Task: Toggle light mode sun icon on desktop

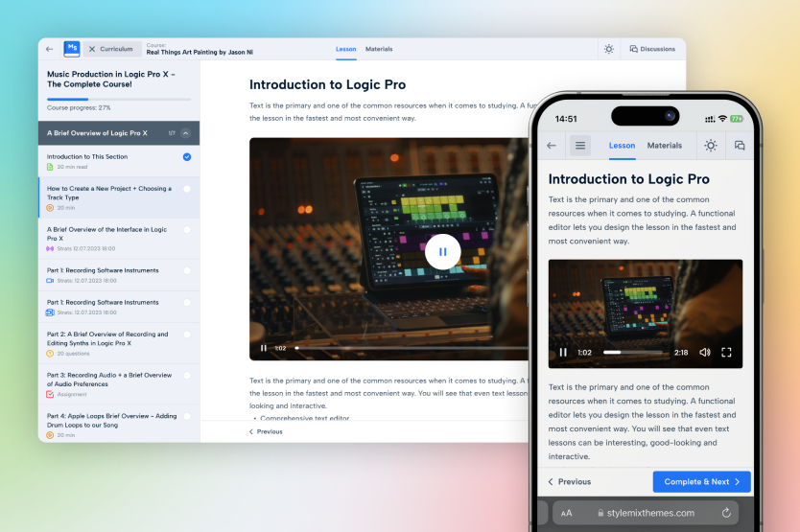Action: (608, 49)
